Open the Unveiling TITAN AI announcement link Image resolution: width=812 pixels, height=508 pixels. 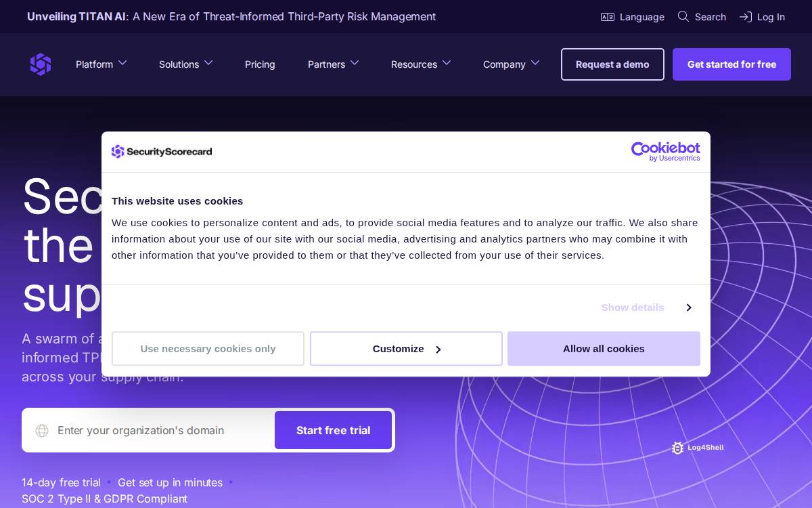(231, 17)
